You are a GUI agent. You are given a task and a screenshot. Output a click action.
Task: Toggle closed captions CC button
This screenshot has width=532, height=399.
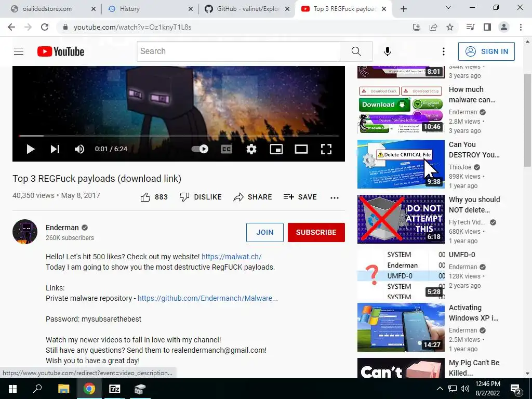coord(227,149)
